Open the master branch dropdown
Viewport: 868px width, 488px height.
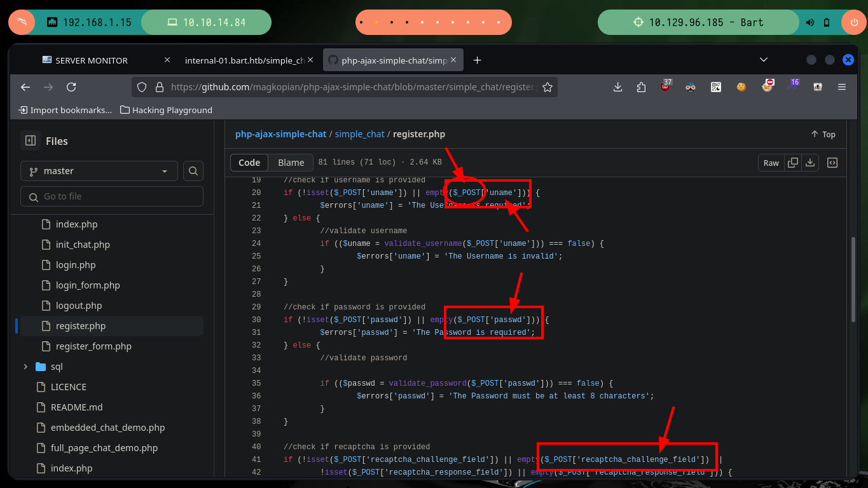pyautogui.click(x=99, y=171)
